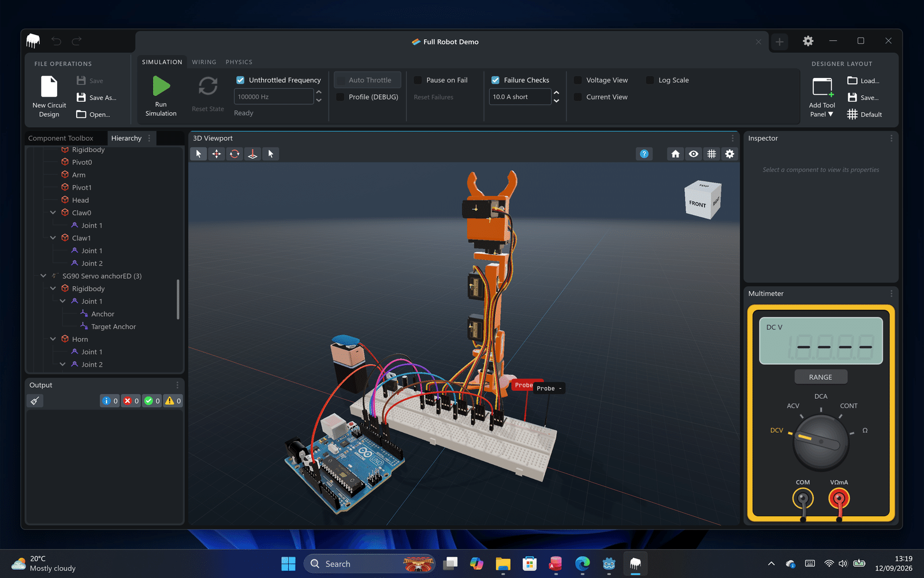Click the Default layout grid icon
The height and width of the screenshot is (578, 924).
point(852,114)
